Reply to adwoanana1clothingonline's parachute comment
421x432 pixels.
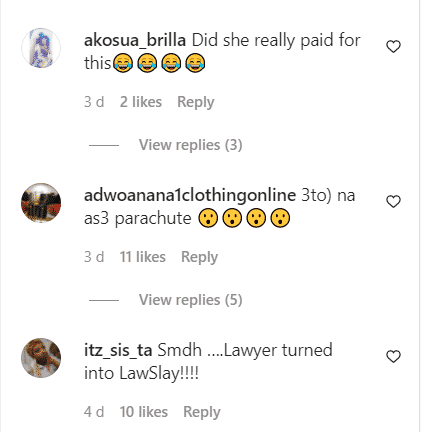coord(199,257)
